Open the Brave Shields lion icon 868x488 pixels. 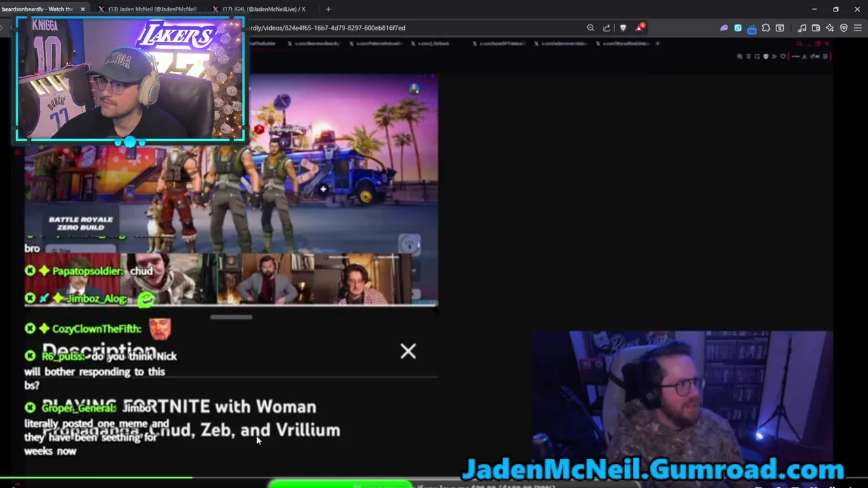coord(623,28)
